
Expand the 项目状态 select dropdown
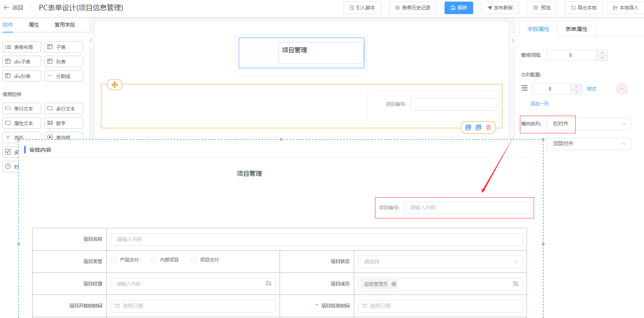[x=440, y=262]
